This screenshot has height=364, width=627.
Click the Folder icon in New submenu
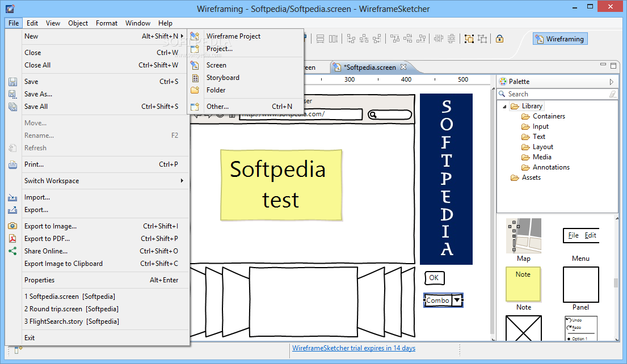click(195, 90)
